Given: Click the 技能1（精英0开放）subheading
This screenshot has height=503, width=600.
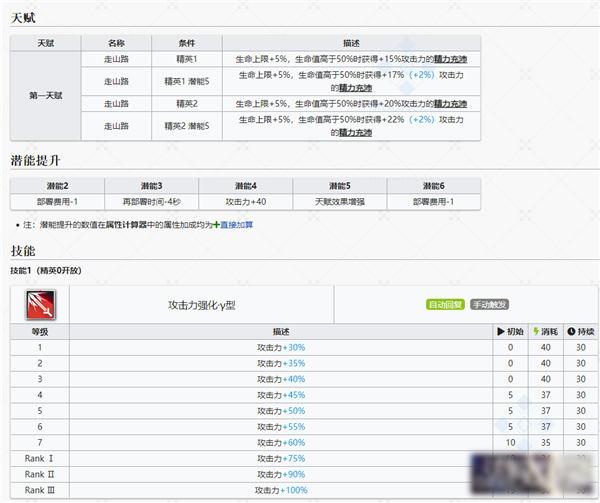Looking at the screenshot, I should coord(46,270).
